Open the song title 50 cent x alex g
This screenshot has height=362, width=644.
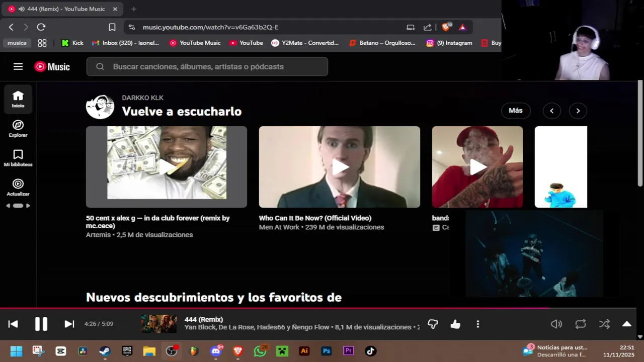[x=157, y=222]
